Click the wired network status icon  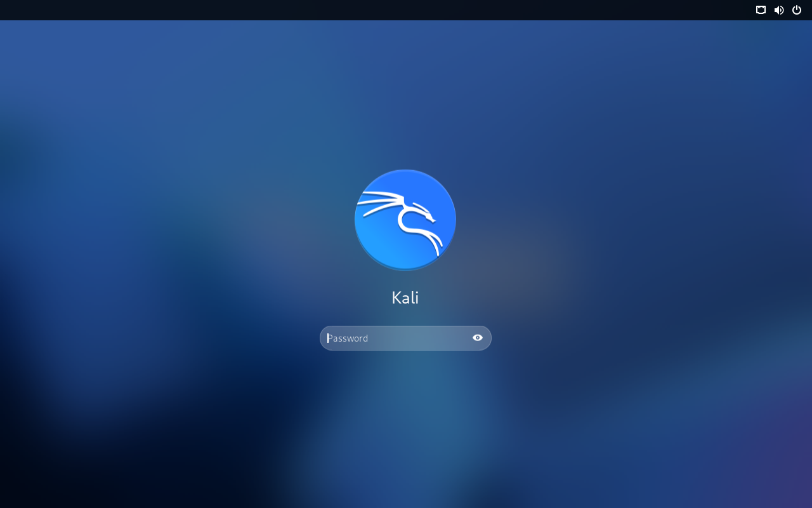tap(761, 10)
